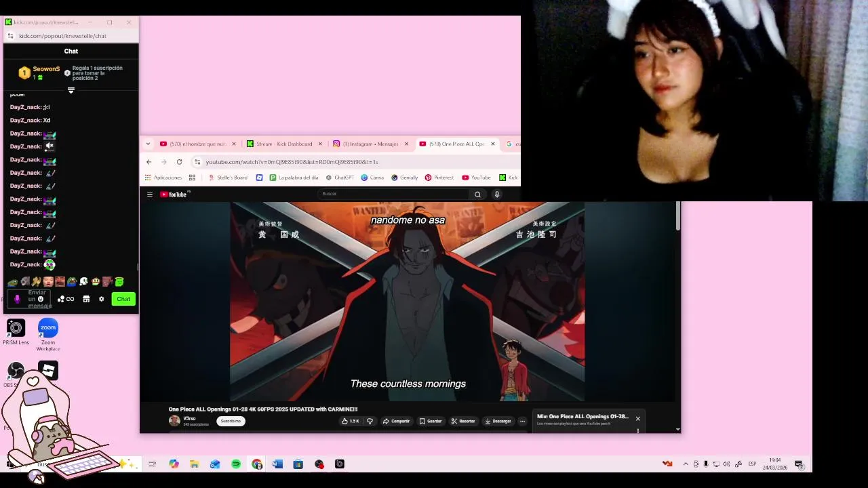Switch to Instagram Mensajes tab
The width and height of the screenshot is (868, 488).
(x=370, y=144)
